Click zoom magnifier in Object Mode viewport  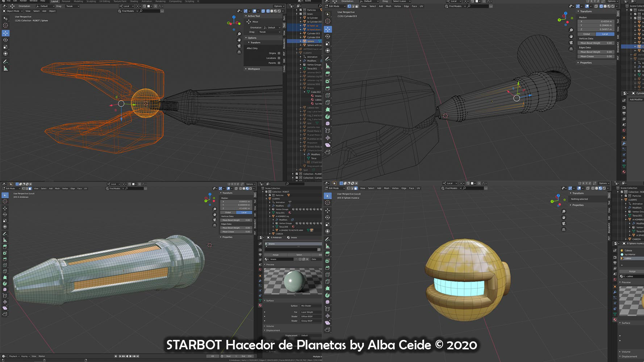[x=239, y=34]
